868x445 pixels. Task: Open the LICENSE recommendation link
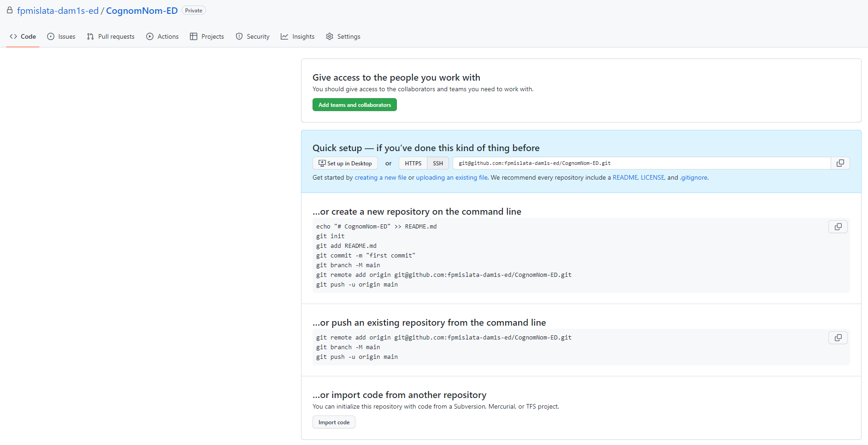(x=653, y=177)
